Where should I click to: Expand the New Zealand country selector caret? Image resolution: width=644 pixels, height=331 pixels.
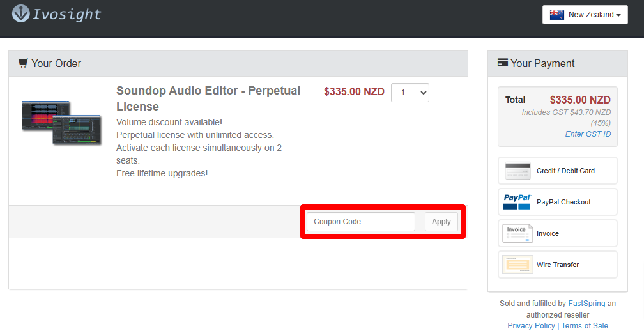pyautogui.click(x=618, y=15)
